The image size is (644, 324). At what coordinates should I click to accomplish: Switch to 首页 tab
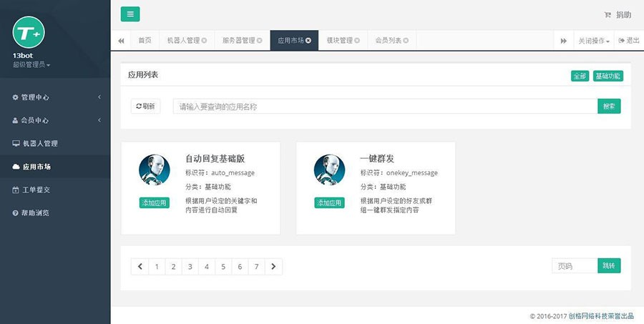point(145,40)
